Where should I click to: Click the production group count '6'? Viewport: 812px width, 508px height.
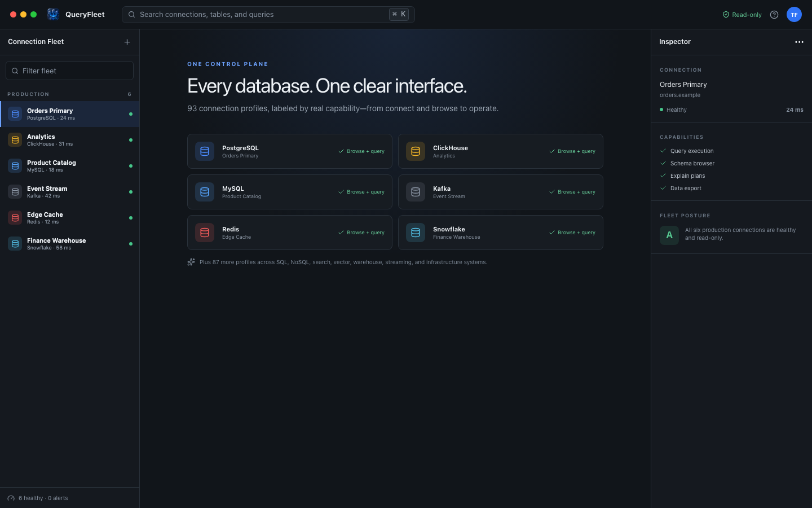coord(130,94)
